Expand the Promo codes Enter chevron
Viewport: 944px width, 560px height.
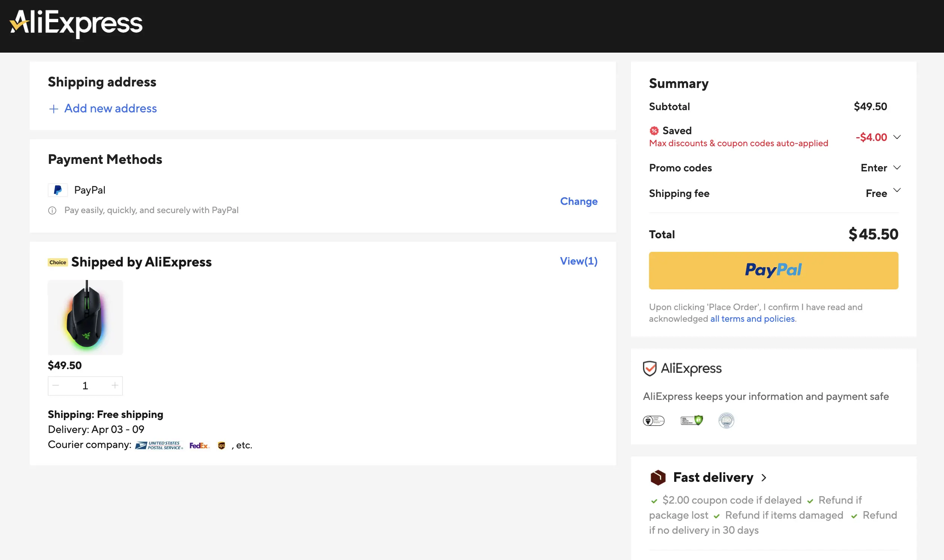(x=897, y=168)
